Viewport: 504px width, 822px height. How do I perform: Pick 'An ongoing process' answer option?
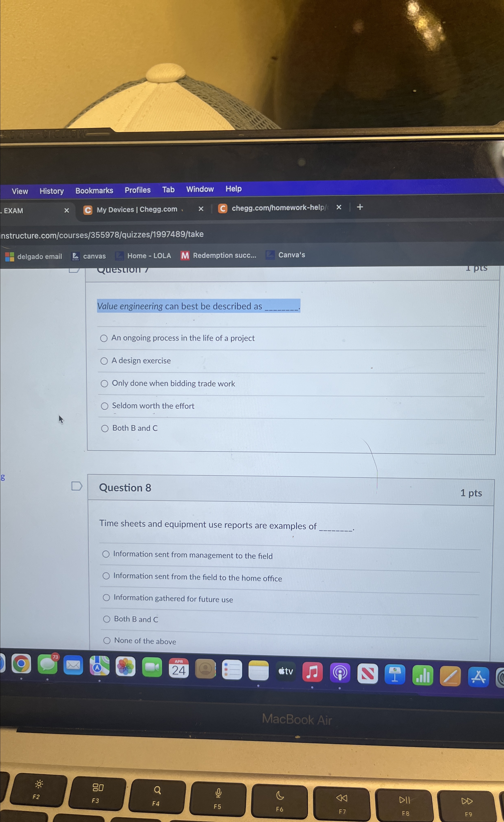point(104,338)
